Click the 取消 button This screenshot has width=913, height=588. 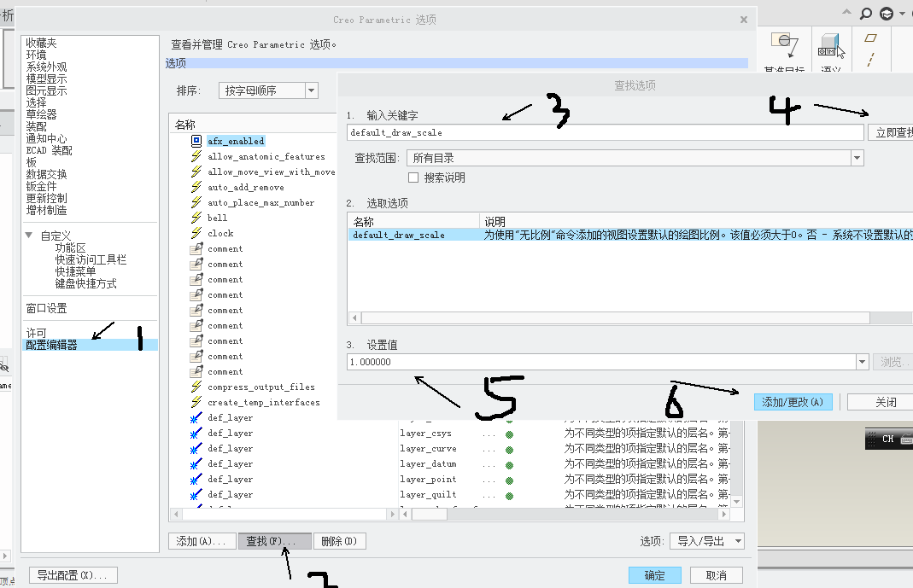[x=717, y=575]
